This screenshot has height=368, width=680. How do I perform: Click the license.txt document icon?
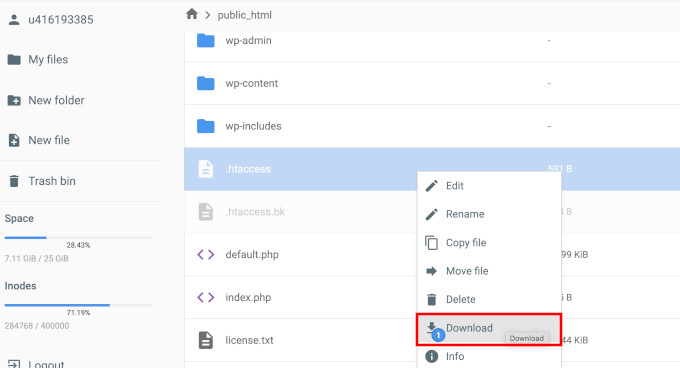point(206,340)
